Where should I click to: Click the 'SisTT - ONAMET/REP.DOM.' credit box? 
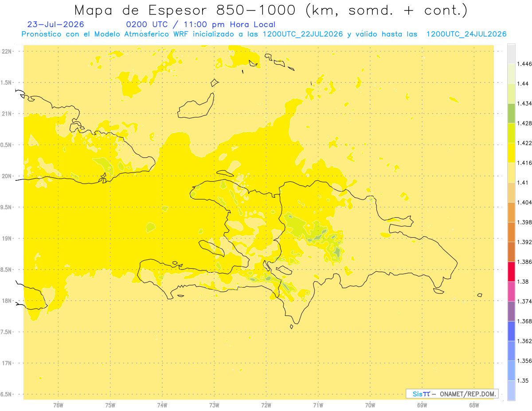(452, 394)
